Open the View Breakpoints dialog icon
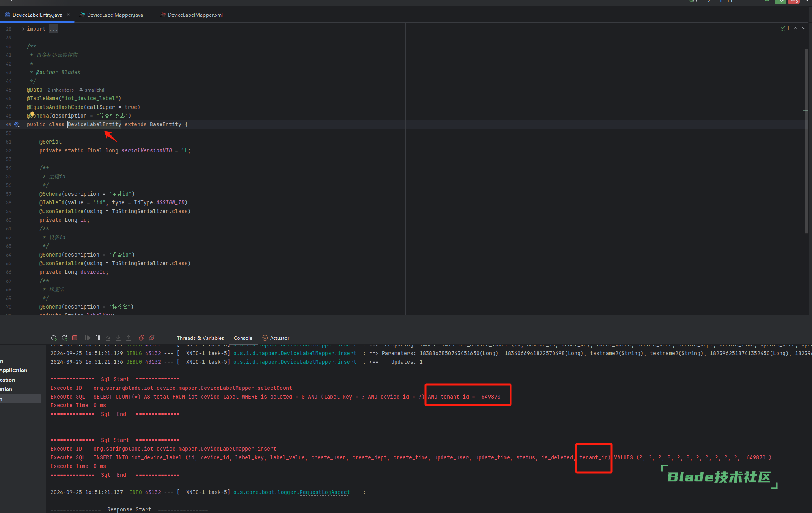812x513 pixels. [x=142, y=338]
